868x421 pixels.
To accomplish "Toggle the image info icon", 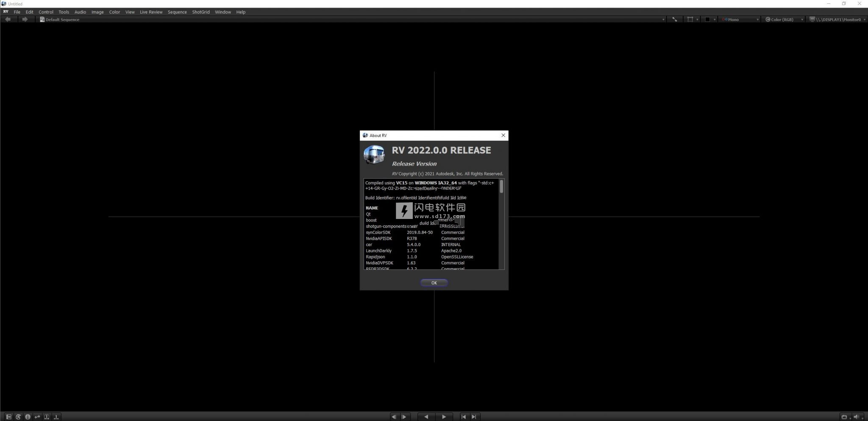I will pyautogui.click(x=28, y=417).
